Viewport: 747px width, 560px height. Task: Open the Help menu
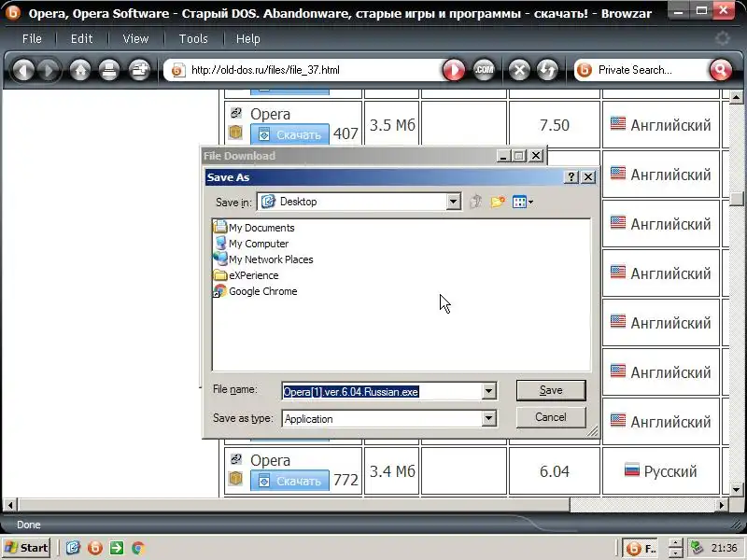tap(248, 38)
